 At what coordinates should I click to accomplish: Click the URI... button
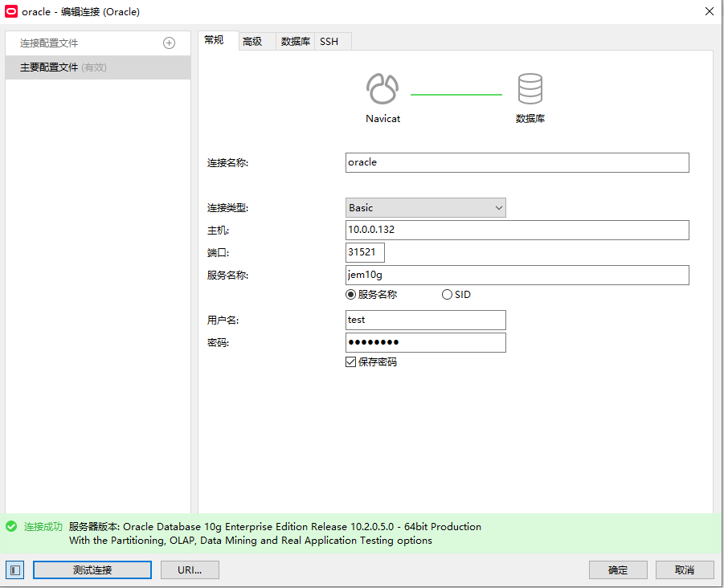point(190,570)
